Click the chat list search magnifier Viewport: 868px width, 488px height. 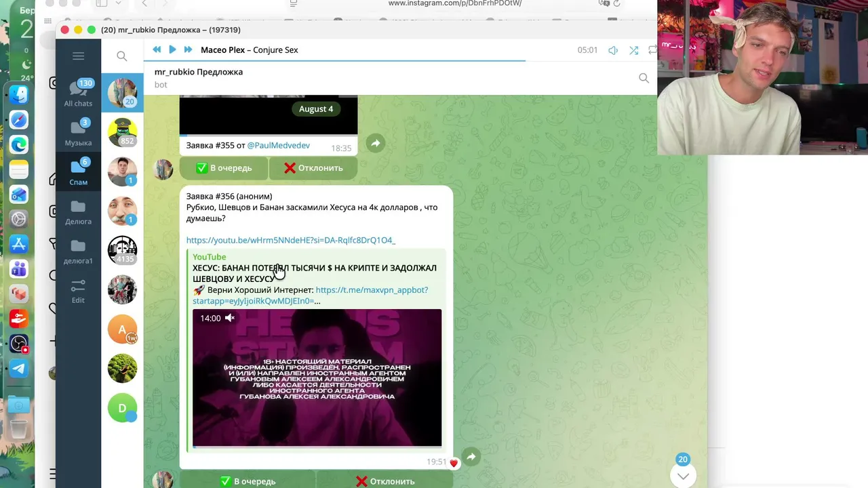(x=122, y=56)
